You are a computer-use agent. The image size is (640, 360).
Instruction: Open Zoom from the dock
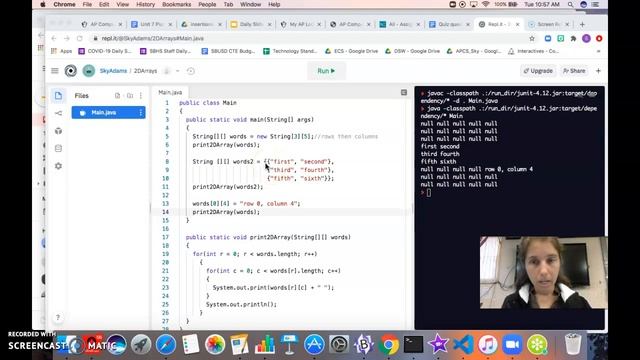coord(513,344)
